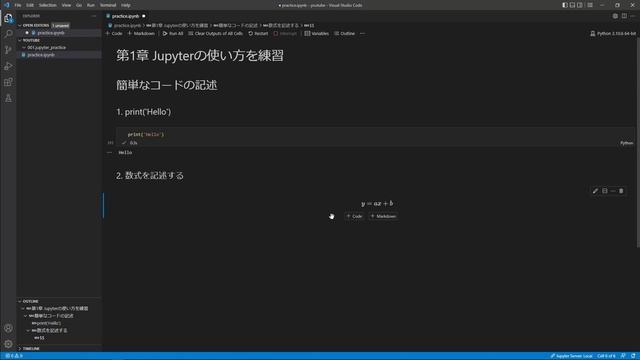Split the formula cell via cell toolbar
The height and width of the screenshot is (360, 640).
coord(604,191)
